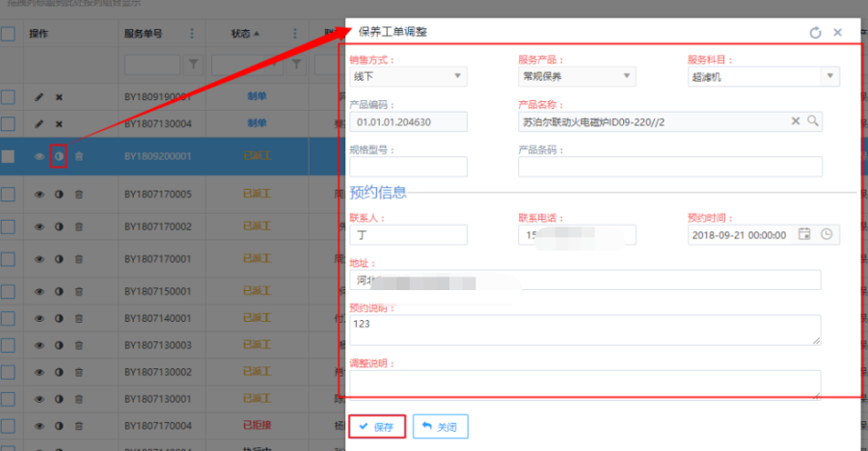View order BY1807170002 via eye icon
Screen dimensions: 868x451
(40, 226)
